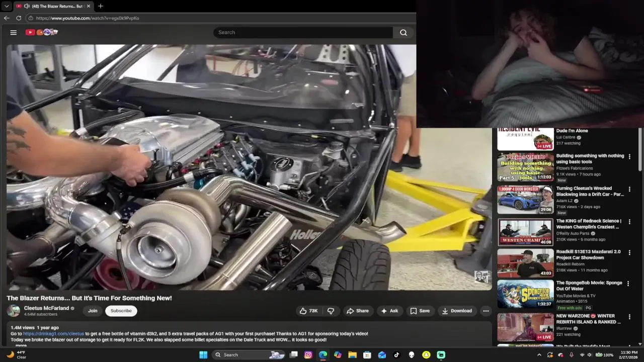Open a new browser tab
644x362 pixels.
pos(101,6)
